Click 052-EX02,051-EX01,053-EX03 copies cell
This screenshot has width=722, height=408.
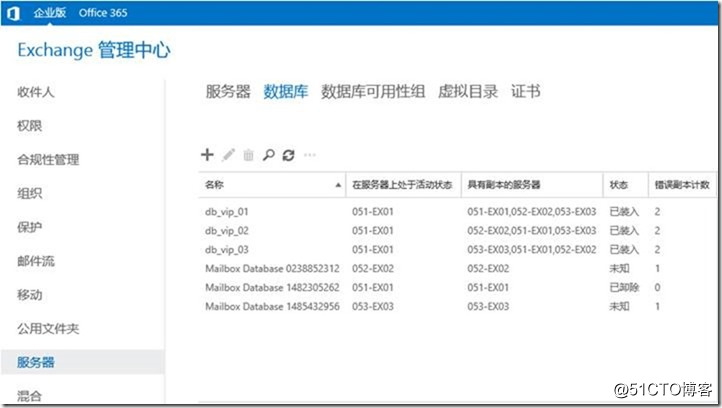(531, 231)
